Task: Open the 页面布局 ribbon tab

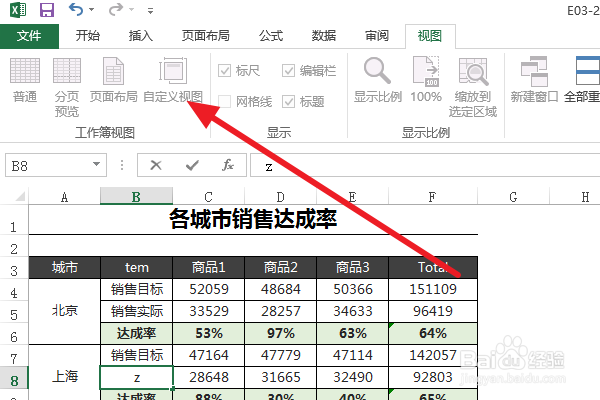Action: 205,36
